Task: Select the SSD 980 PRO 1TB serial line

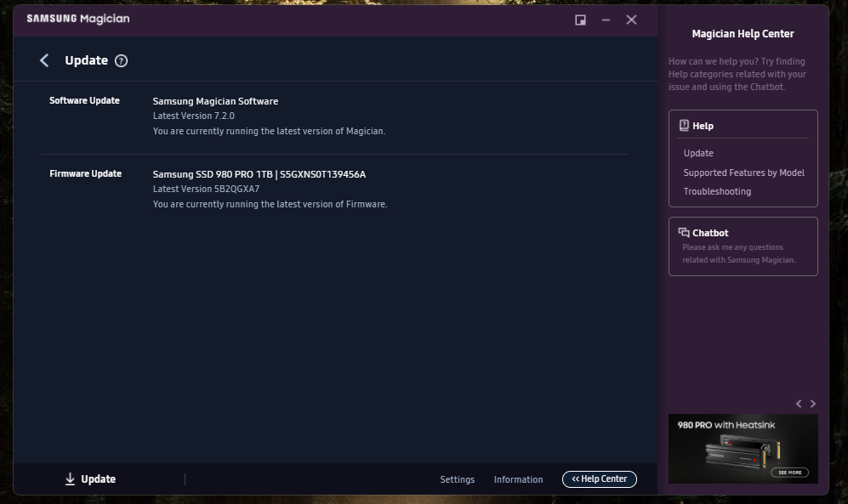Action: 259,174
